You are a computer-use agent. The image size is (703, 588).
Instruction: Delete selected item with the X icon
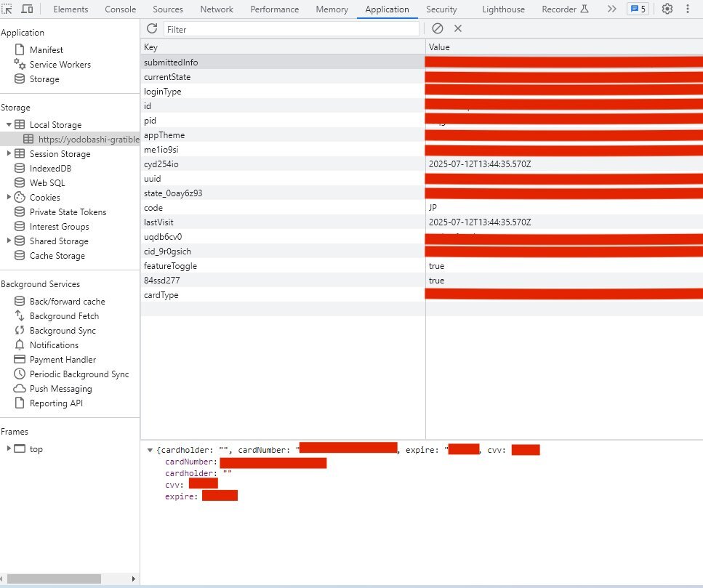458,28
